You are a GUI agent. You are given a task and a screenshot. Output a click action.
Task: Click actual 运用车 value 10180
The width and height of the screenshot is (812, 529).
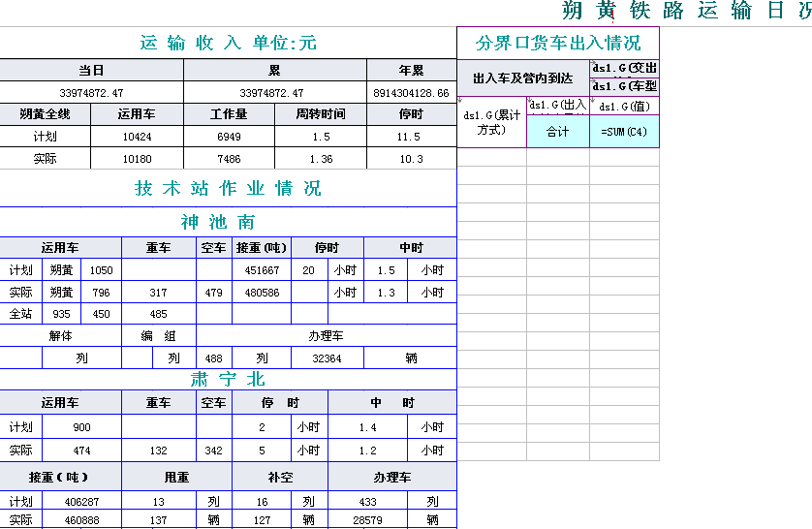tap(138, 158)
